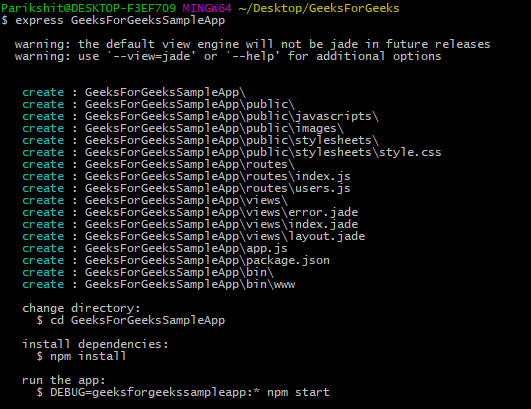Click the 'default view engine' warning line
Image resolution: width=531 pixels, height=409 pixels.
click(x=252, y=44)
